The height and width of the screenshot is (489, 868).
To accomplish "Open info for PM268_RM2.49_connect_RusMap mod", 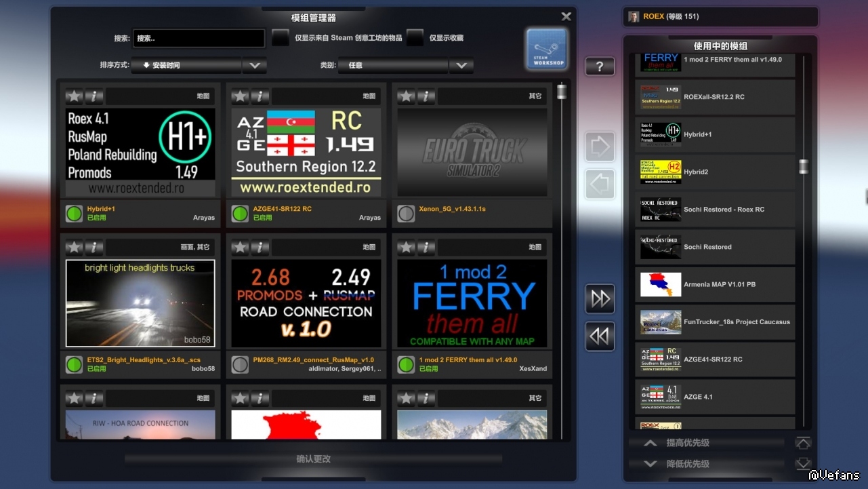I will [260, 247].
